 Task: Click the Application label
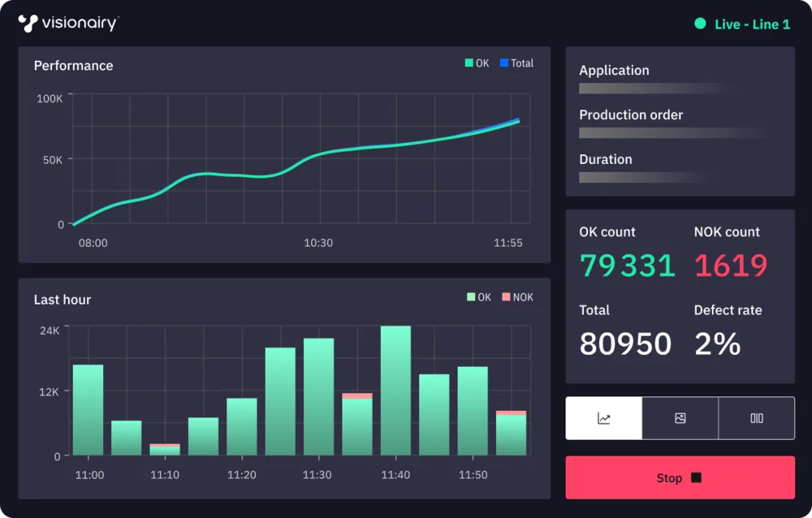coord(614,71)
